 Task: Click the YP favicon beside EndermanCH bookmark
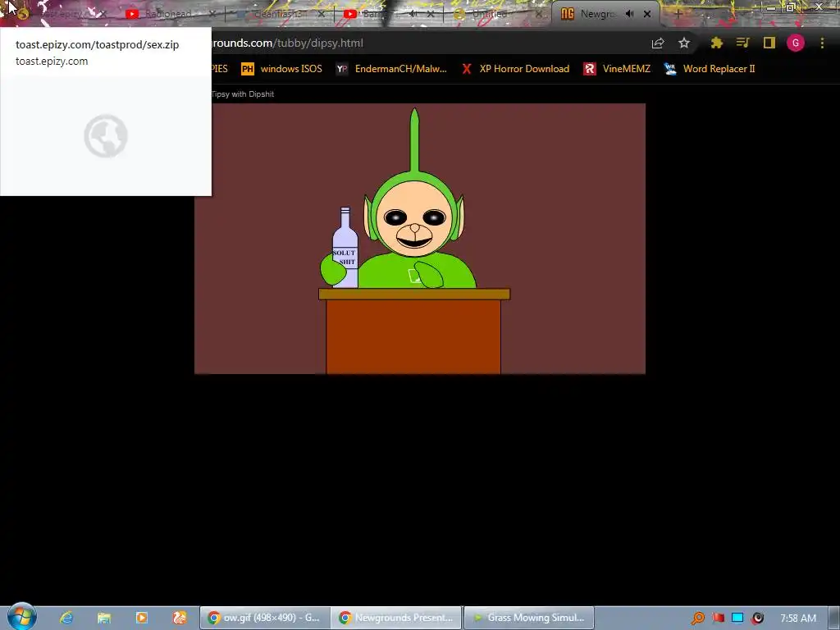coord(342,69)
